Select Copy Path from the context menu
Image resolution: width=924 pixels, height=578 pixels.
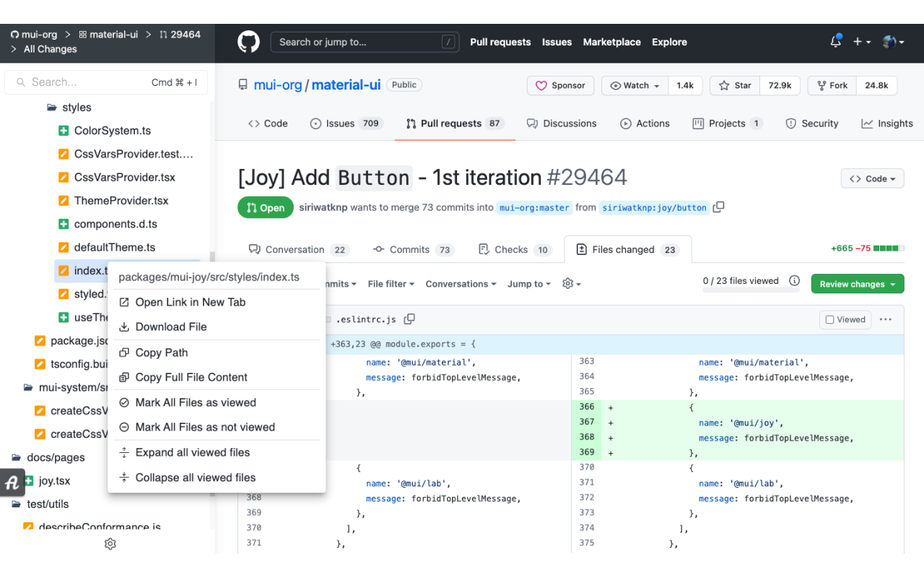(162, 352)
